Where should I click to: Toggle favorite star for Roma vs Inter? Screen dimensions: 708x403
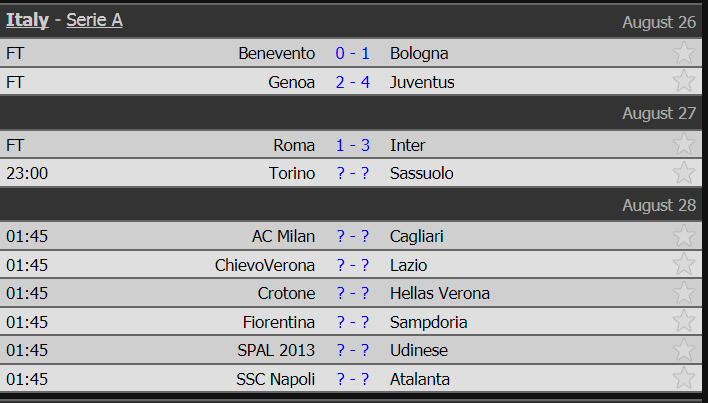tap(684, 145)
